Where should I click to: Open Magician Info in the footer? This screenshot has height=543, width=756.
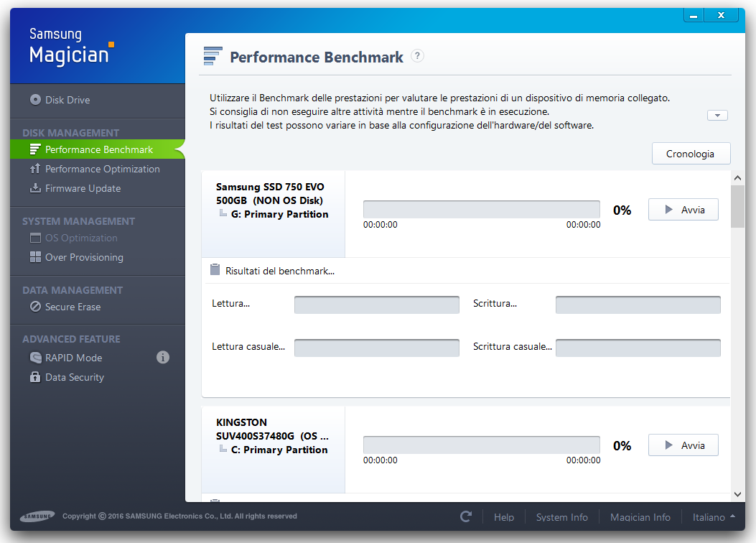(640, 517)
